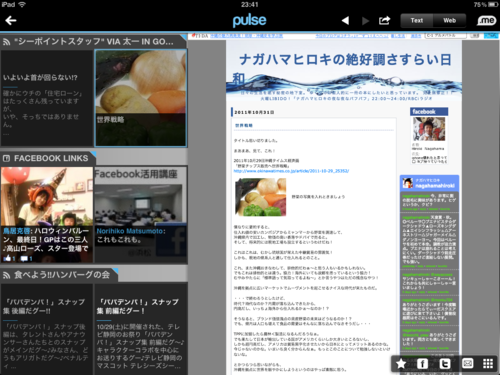Open the いよいよ首が回らない!? story tile

click(46, 98)
